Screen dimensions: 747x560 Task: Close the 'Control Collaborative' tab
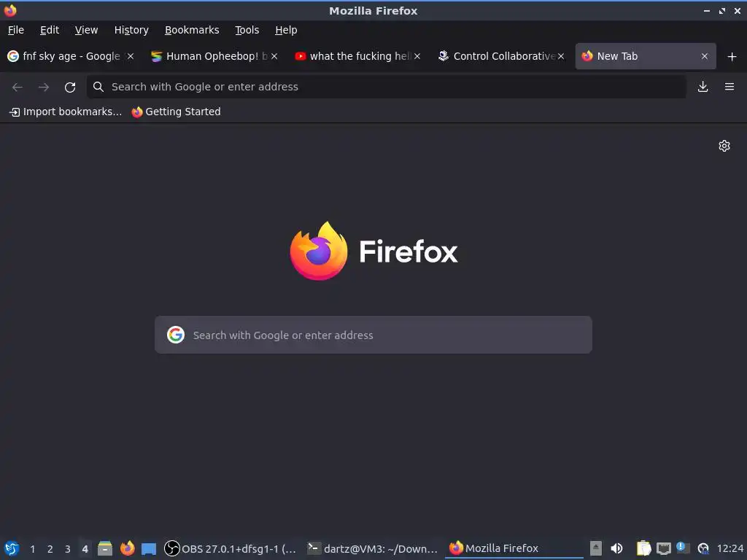coord(561,56)
